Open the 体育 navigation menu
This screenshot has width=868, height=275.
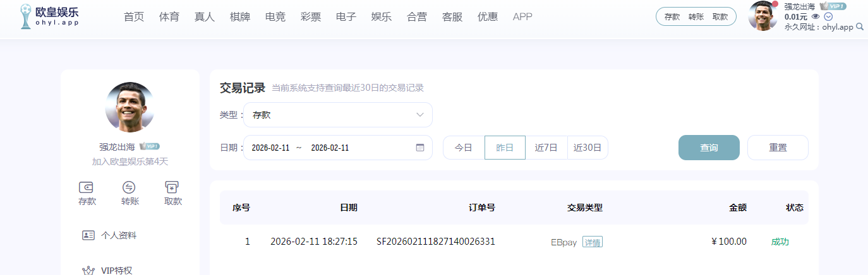(x=169, y=16)
